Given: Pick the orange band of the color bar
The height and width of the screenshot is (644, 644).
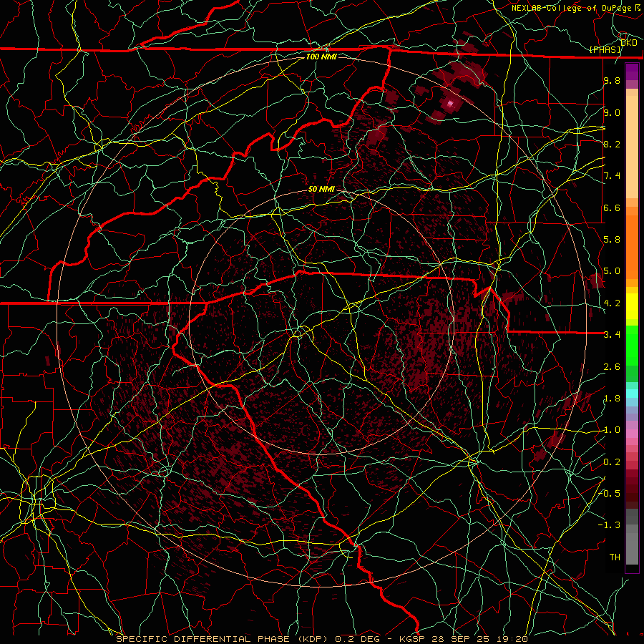Looking at the screenshot, I should (x=632, y=246).
